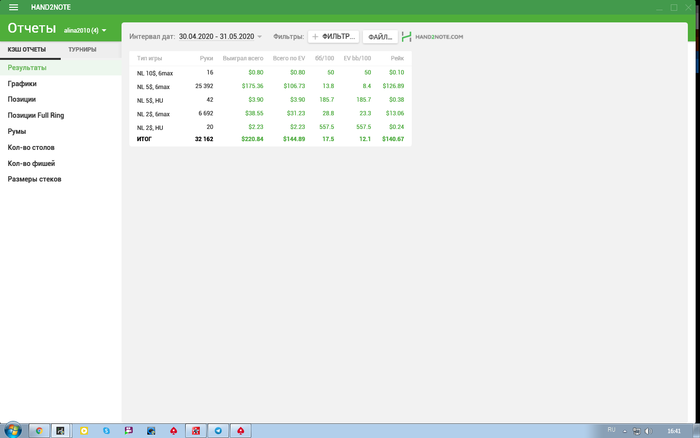Click the 28.8 bb/100 value
This screenshot has height=438, width=700.
point(328,113)
